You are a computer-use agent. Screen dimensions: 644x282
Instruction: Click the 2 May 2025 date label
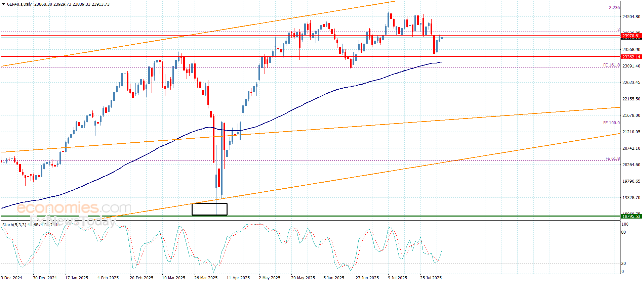[269, 278]
